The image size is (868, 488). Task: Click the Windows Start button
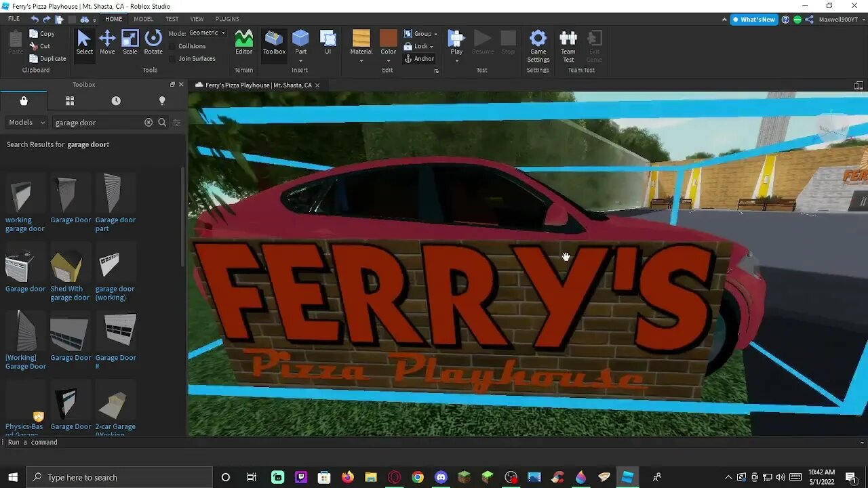pos(13,477)
